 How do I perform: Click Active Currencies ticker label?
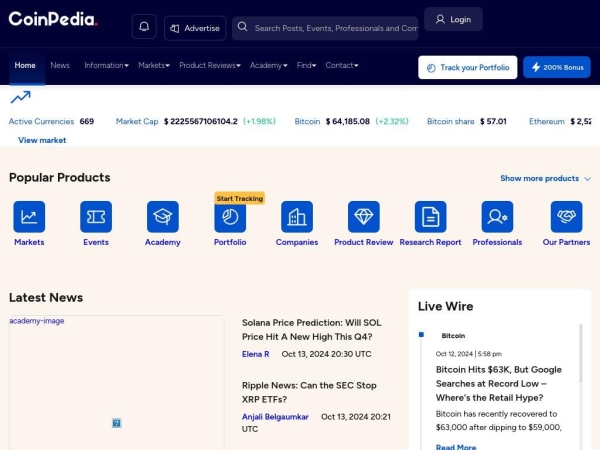(41, 121)
